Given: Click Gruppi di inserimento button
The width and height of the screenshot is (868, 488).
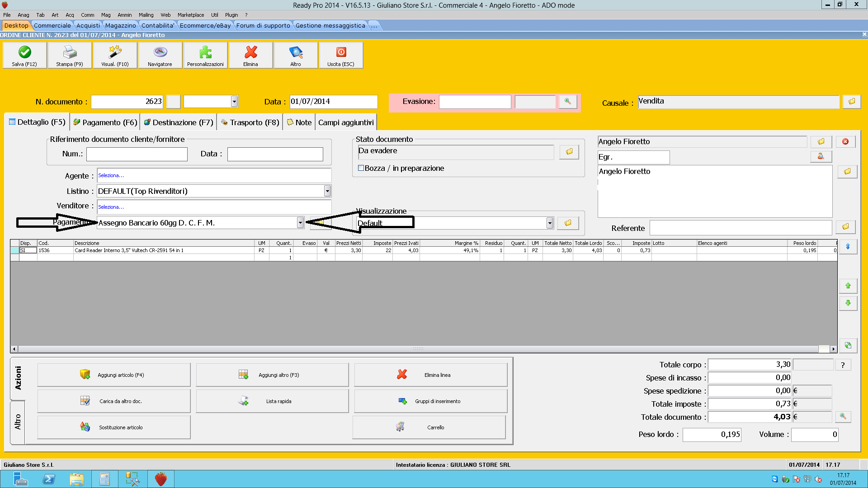Looking at the screenshot, I should (x=431, y=401).
